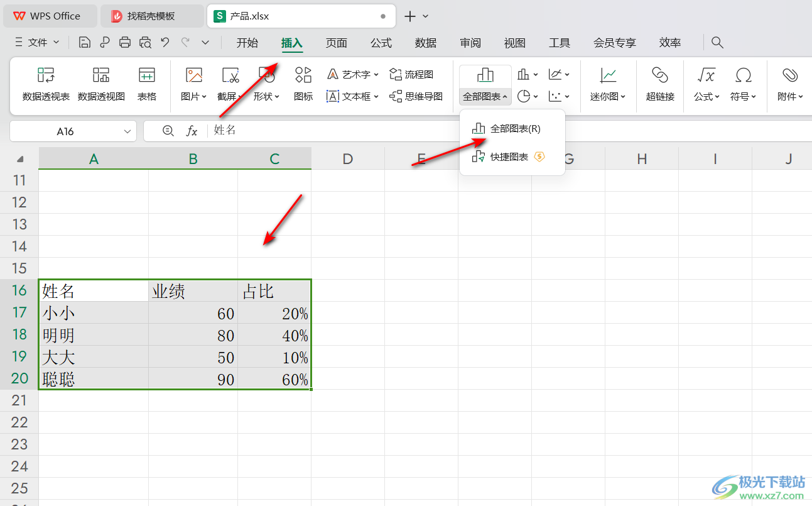Open the search magnifier in the ribbon
The image size is (812, 506).
(x=717, y=43)
